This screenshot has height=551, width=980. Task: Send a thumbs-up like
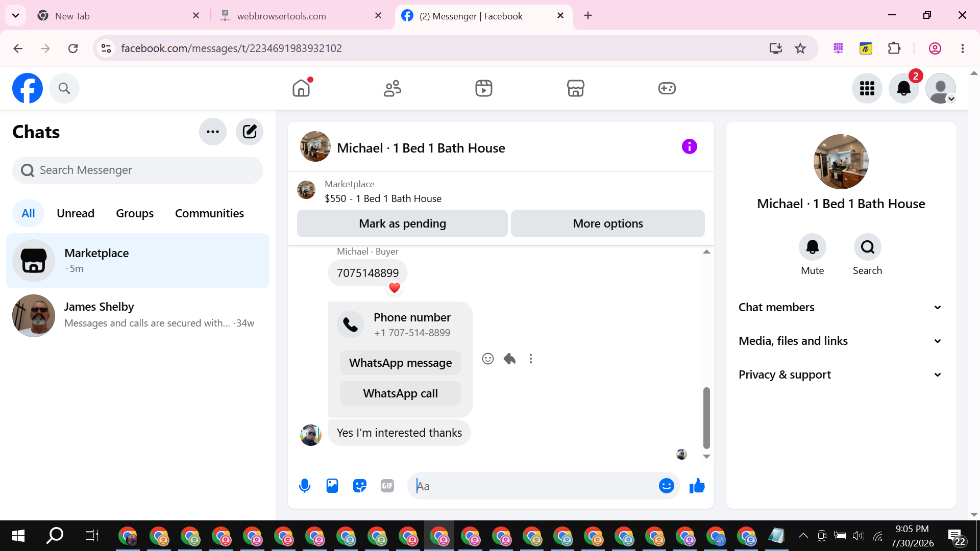(x=697, y=486)
